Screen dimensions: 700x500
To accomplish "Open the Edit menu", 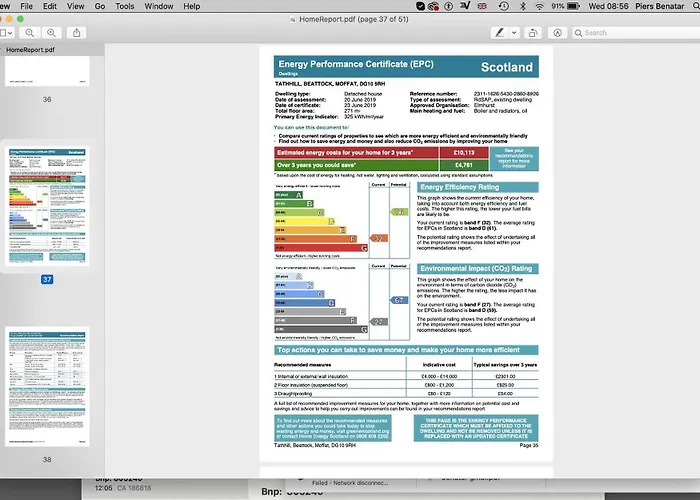I will coord(50,6).
